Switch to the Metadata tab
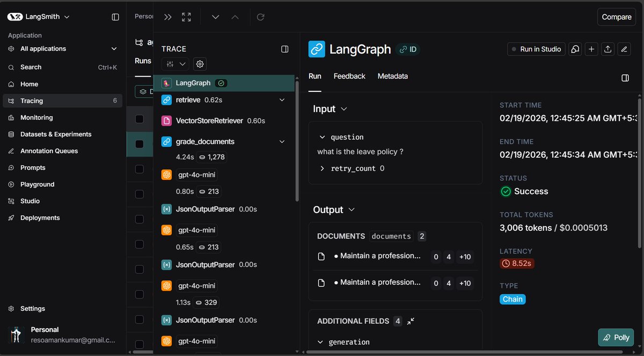The height and width of the screenshot is (356, 644). (x=392, y=76)
